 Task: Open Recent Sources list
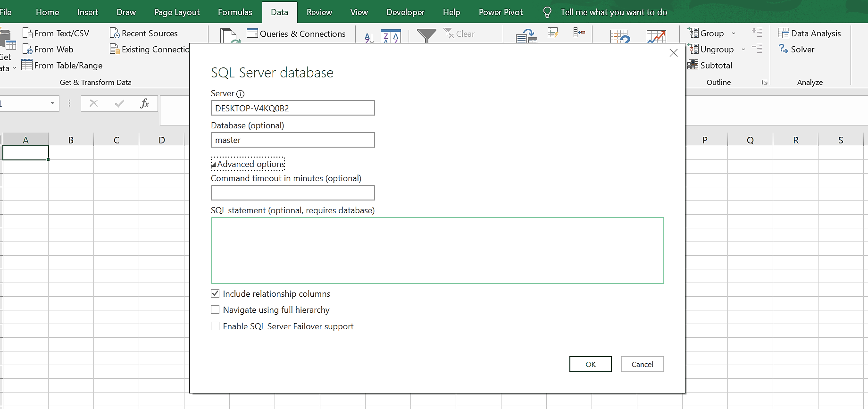click(x=144, y=33)
